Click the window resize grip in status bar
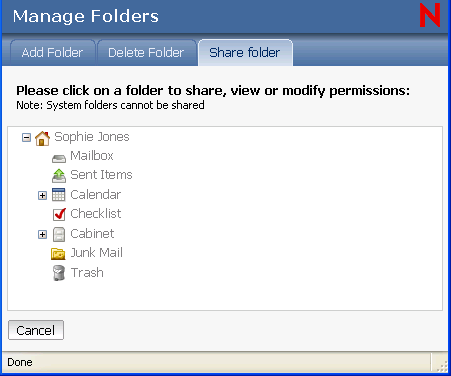The height and width of the screenshot is (376, 451). (x=442, y=367)
